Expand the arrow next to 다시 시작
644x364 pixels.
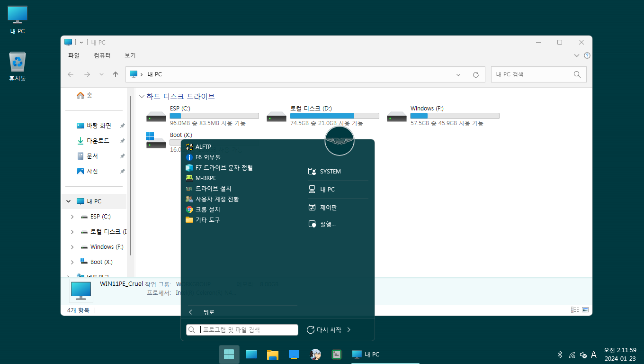tap(349, 330)
